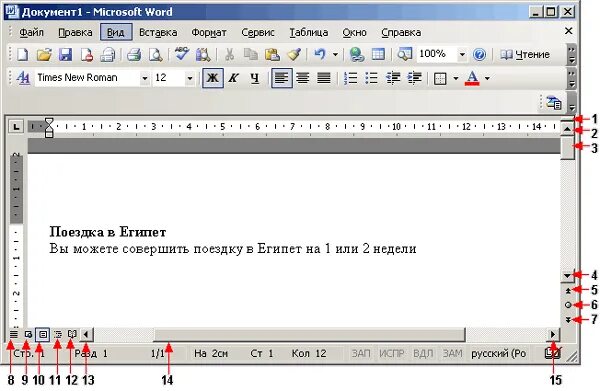Expand Formatting toolbar options chevron

coord(571,78)
